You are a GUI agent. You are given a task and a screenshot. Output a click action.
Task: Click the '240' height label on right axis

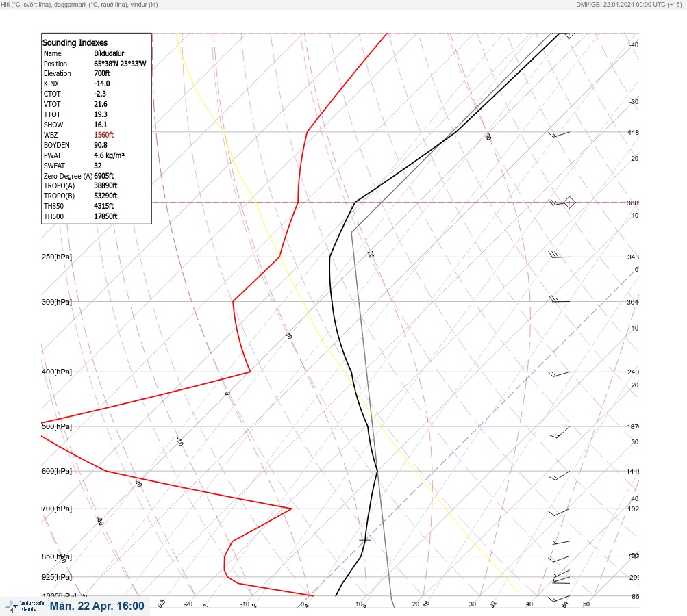coord(633,372)
